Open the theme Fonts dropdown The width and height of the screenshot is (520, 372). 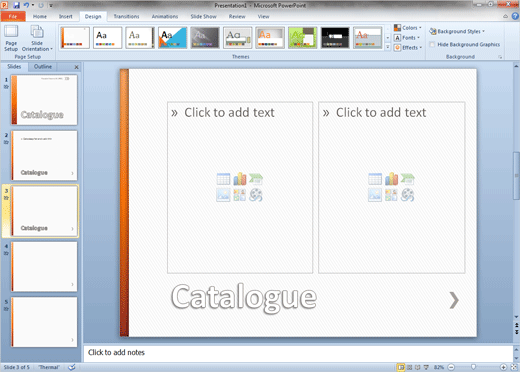tap(407, 38)
